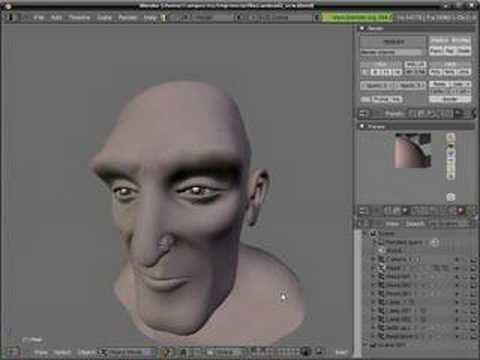Select the Camera object in outliner
The width and height of the screenshot is (480, 360).
pos(396,259)
